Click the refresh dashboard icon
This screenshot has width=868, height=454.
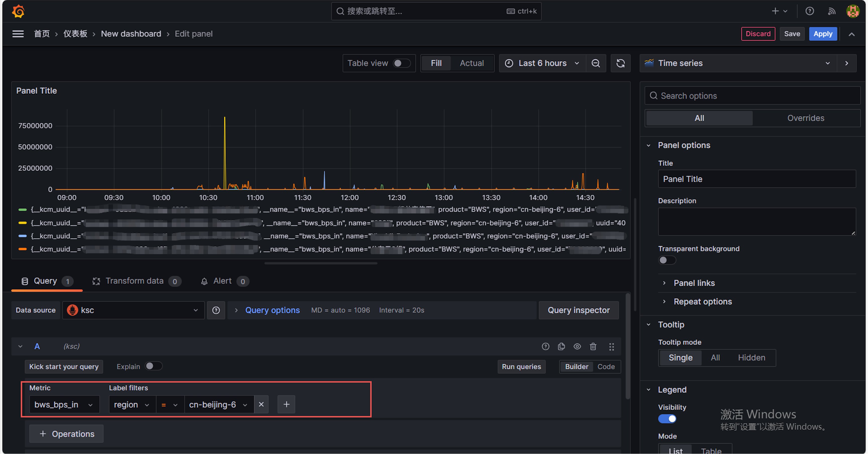(620, 63)
